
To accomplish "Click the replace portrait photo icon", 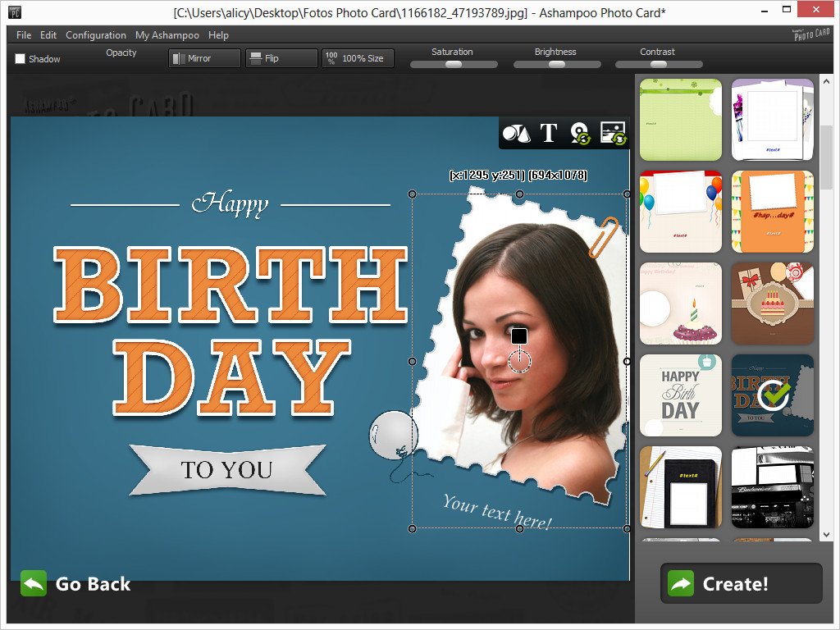I will click(x=580, y=134).
